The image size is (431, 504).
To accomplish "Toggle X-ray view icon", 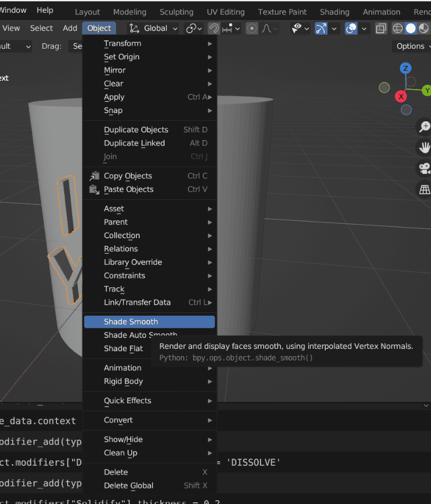I will pyautogui.click(x=381, y=29).
